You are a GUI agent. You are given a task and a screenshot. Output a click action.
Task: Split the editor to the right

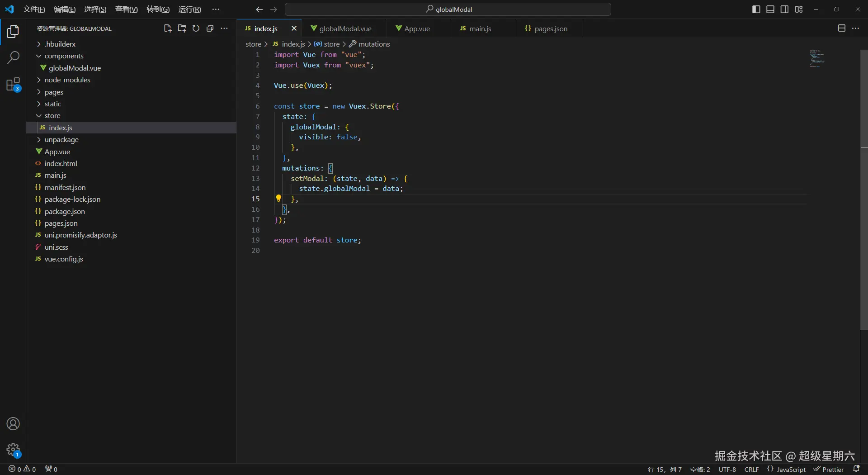pyautogui.click(x=841, y=28)
